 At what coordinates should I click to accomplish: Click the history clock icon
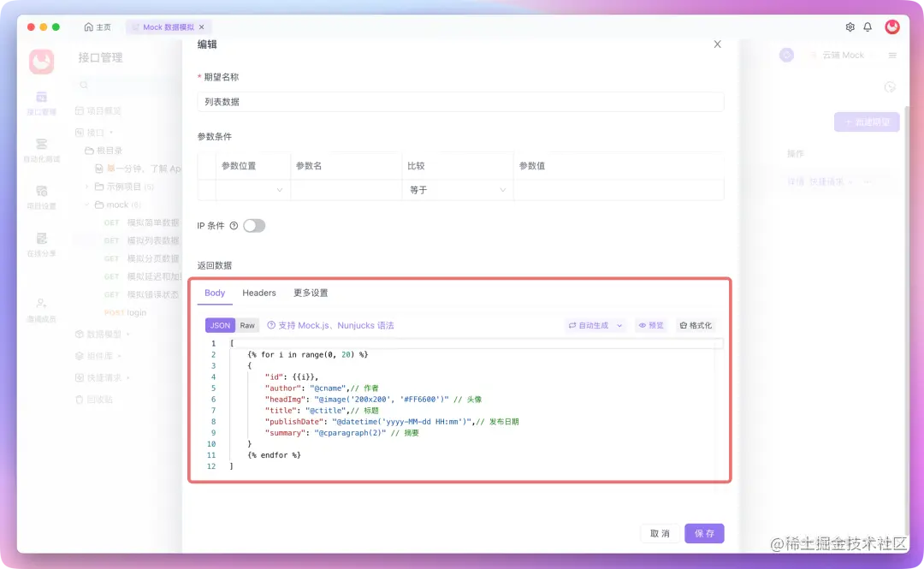[x=890, y=87]
